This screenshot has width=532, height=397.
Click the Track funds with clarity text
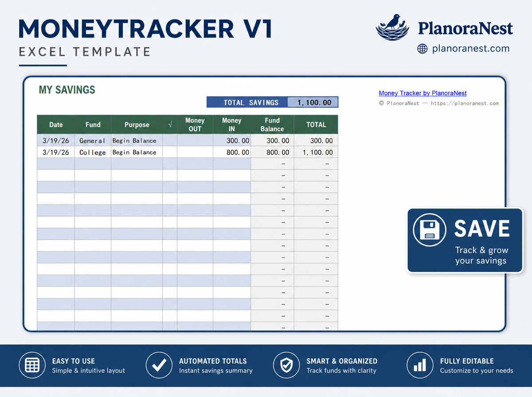[341, 370]
